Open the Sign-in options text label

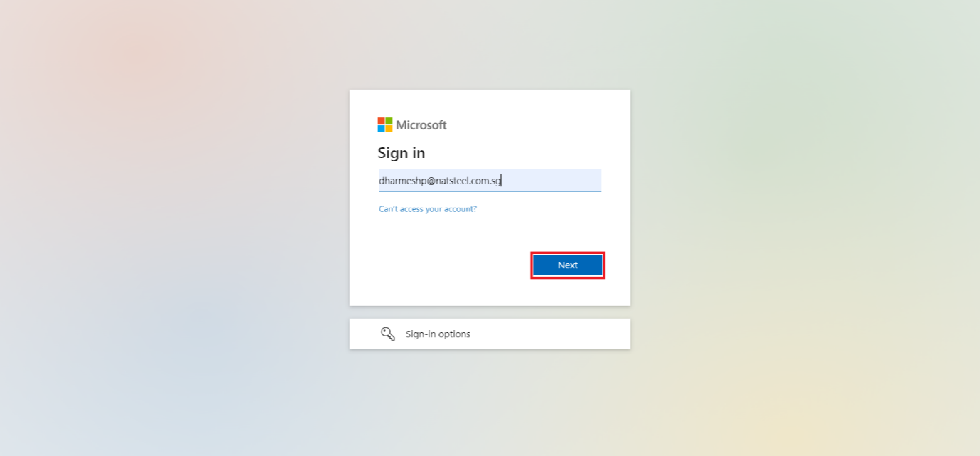(x=438, y=334)
